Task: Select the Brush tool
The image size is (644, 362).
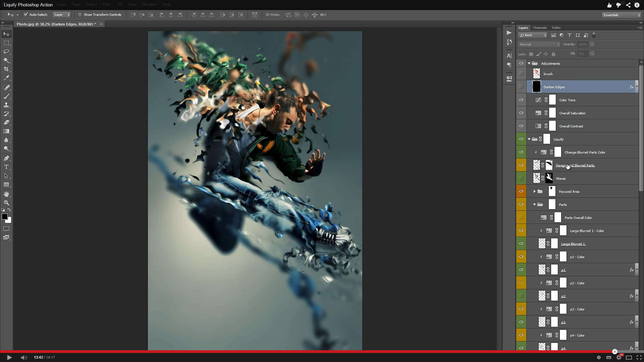Action: coord(6,96)
